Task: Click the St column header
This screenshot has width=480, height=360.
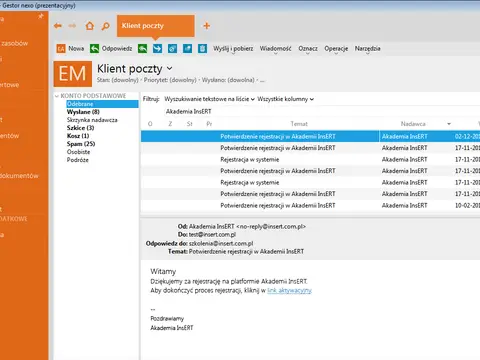Action: click(190, 124)
